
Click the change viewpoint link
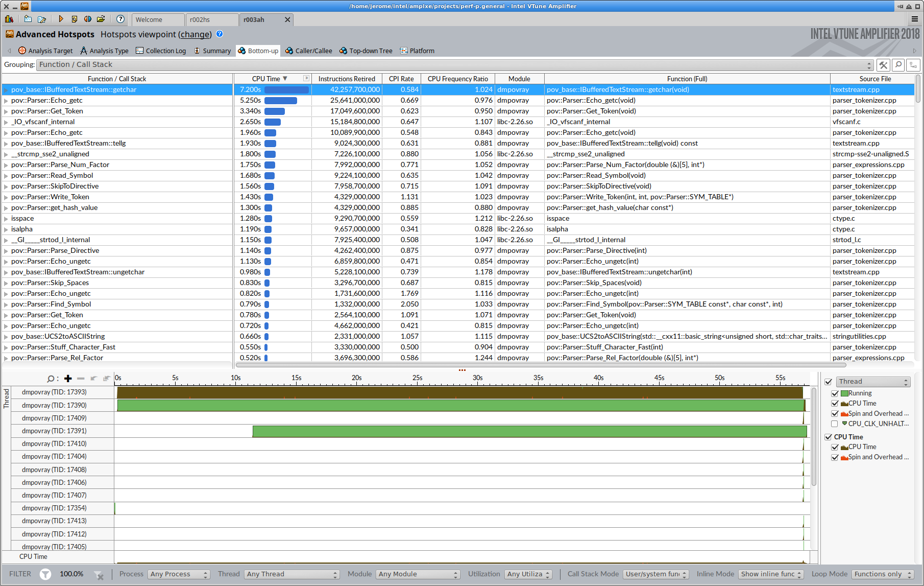pos(194,34)
